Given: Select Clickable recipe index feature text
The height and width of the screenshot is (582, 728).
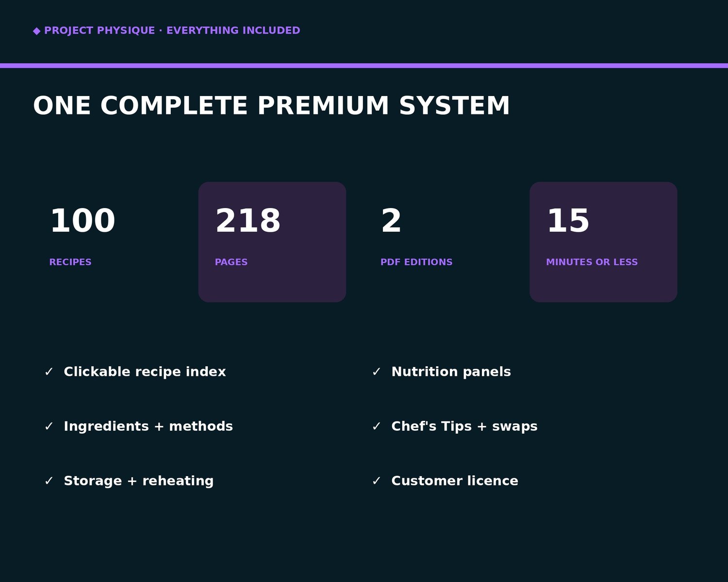Looking at the screenshot, I should tap(145, 372).
